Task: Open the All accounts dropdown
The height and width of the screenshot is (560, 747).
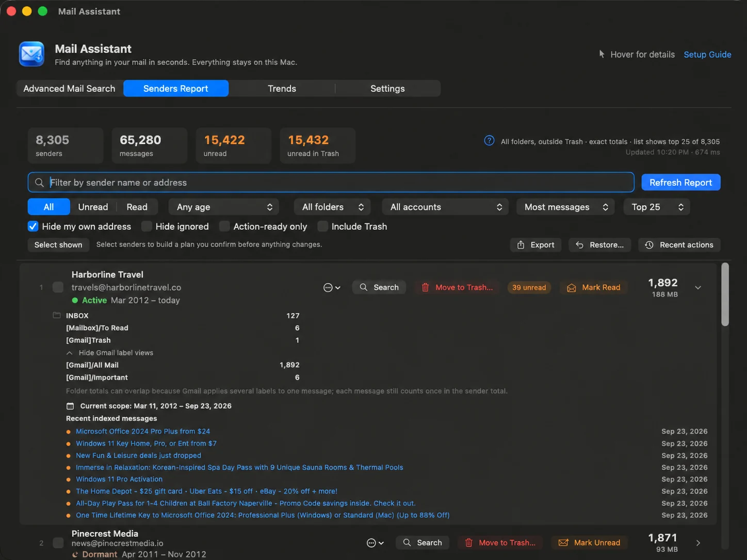Action: [445, 207]
